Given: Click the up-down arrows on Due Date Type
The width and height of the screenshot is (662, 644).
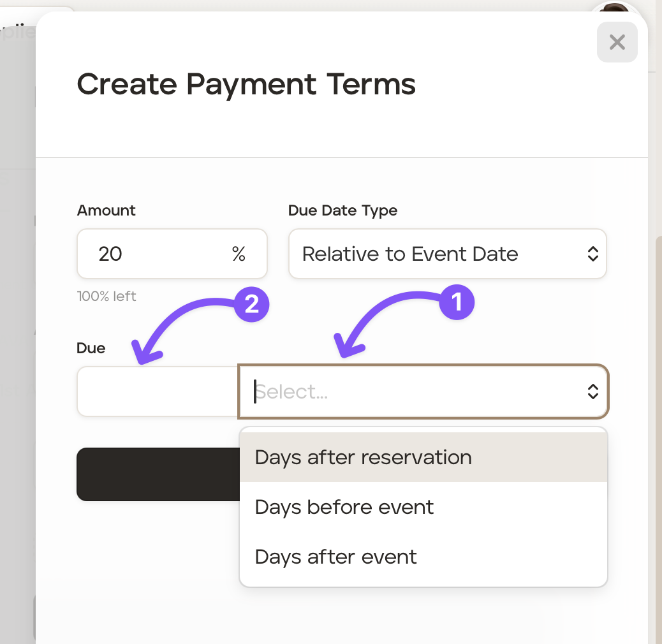Looking at the screenshot, I should (x=592, y=254).
